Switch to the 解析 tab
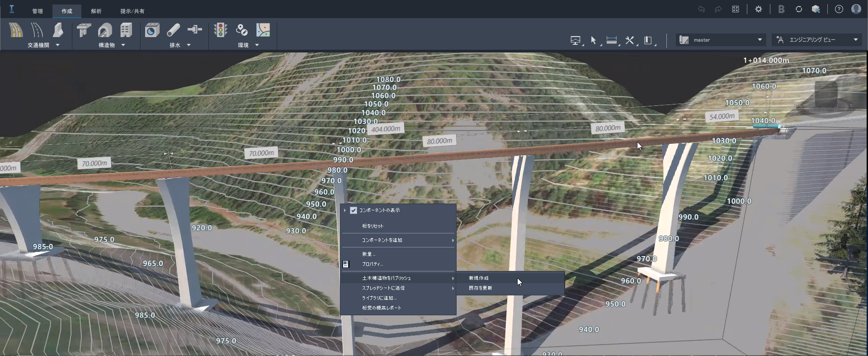 click(x=96, y=11)
